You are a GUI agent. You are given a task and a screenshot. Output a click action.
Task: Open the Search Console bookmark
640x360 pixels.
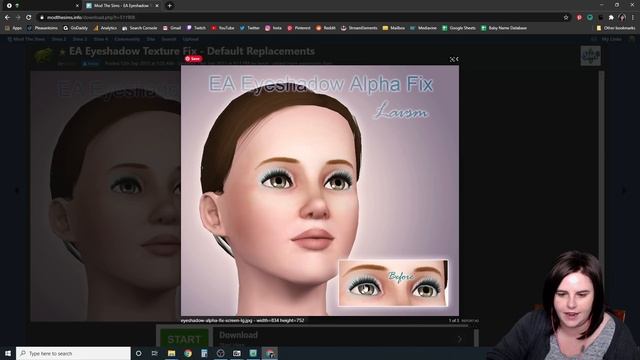click(x=140, y=28)
